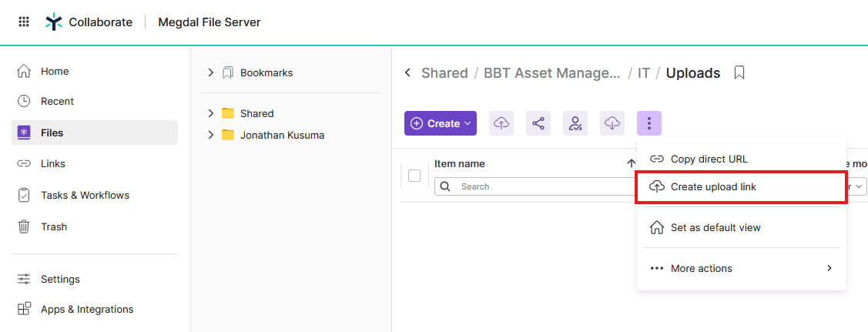Open Recent in sidebar
The image size is (868, 332).
(95, 101)
